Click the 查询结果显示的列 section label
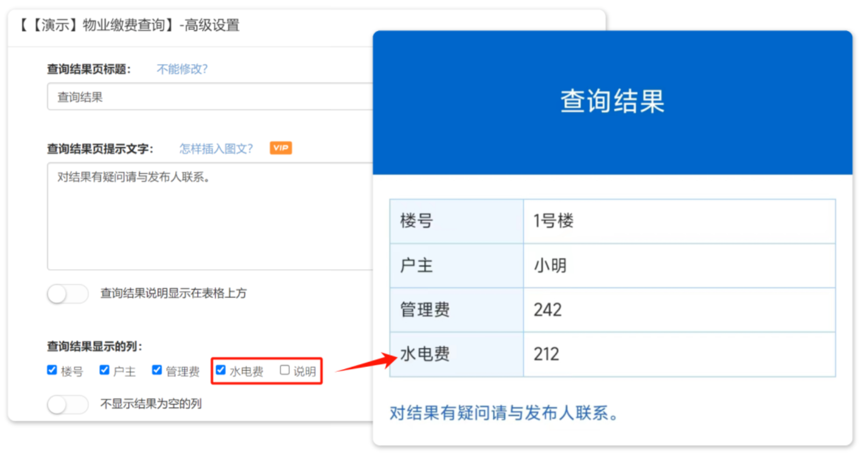 click(94, 347)
